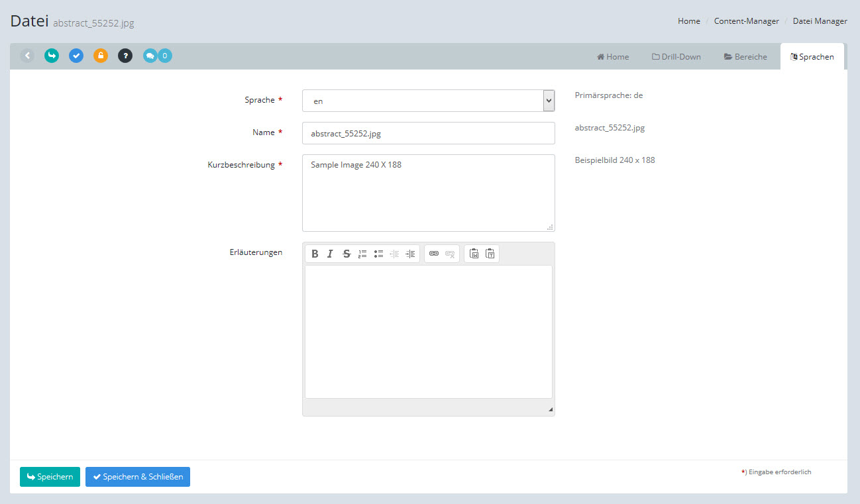Open the Bereiche tab
The width and height of the screenshot is (860, 504).
click(x=745, y=57)
